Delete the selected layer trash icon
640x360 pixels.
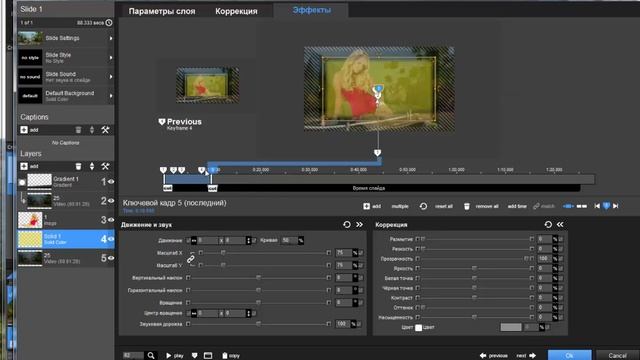(x=78, y=166)
